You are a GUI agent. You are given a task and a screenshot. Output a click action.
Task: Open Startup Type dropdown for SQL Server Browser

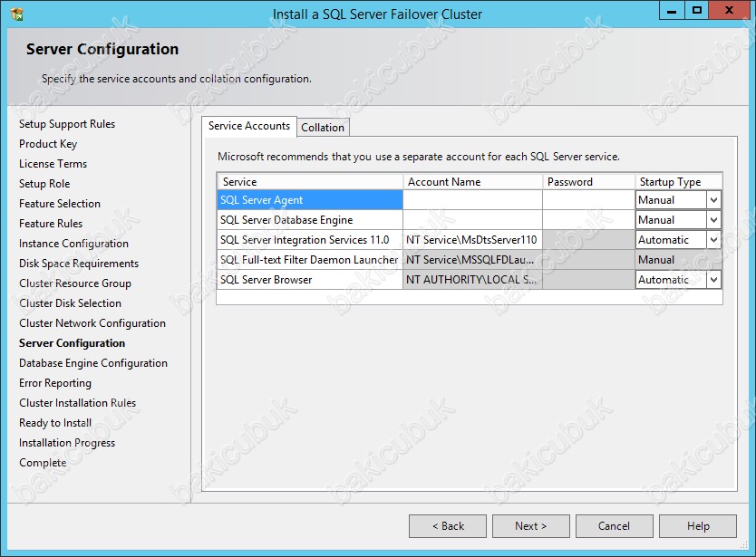(x=713, y=280)
